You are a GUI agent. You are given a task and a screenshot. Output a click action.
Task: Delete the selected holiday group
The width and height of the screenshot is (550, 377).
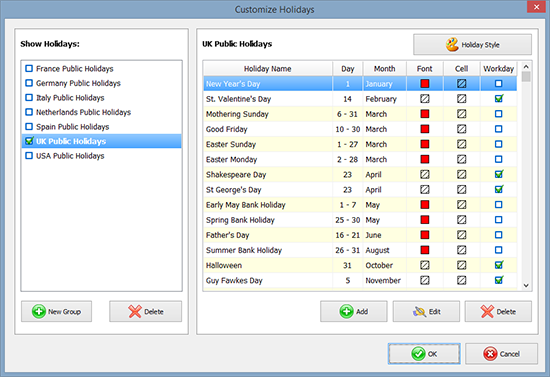146,311
